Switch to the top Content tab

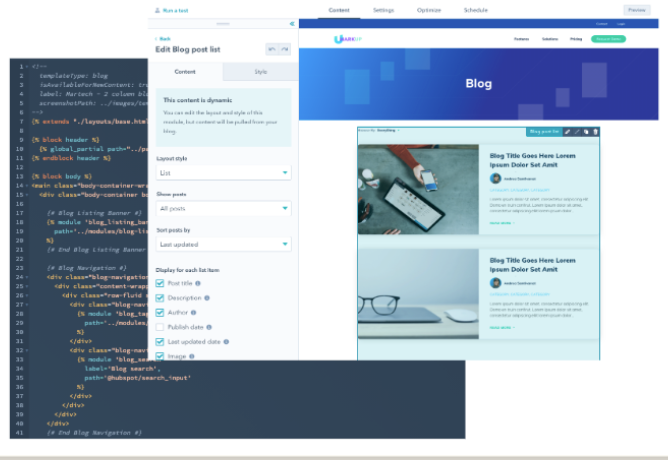[339, 10]
